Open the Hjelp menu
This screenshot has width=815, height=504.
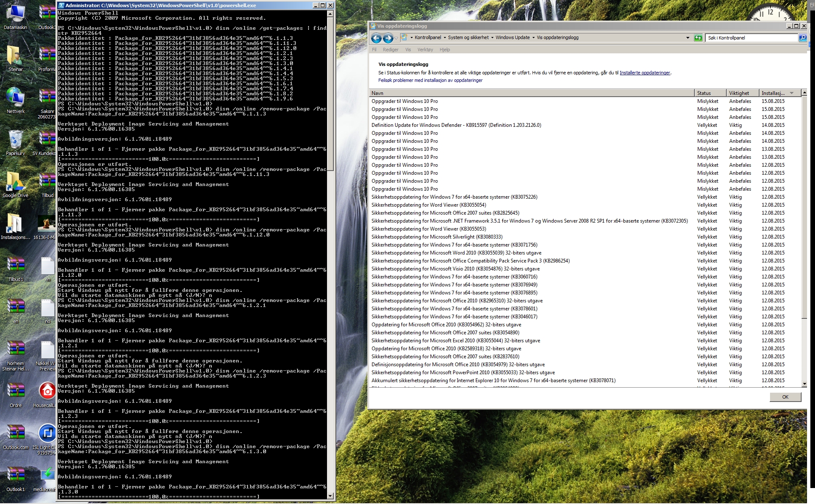coord(445,50)
